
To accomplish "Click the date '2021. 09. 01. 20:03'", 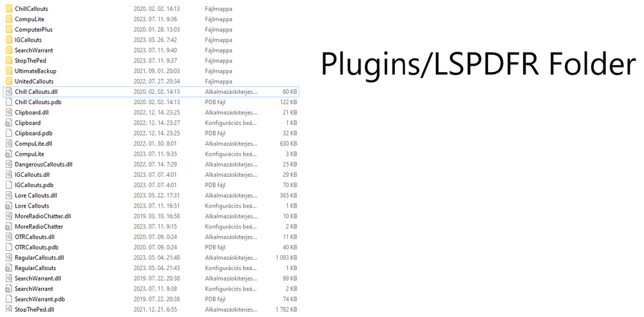I will point(156,71).
